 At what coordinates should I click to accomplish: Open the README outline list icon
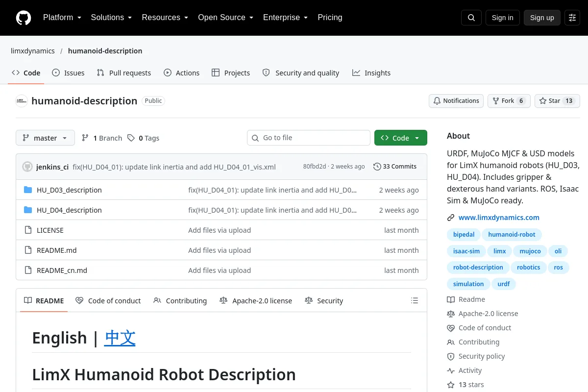click(x=415, y=300)
